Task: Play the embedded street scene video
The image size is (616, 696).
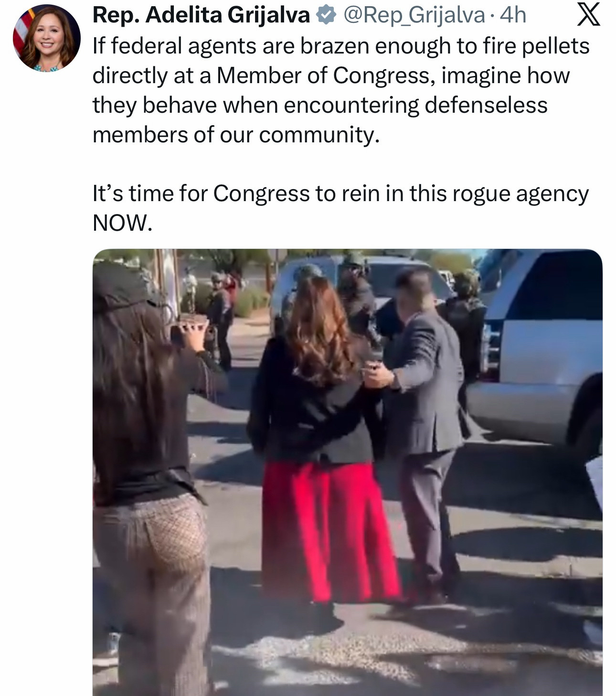Action: (x=347, y=472)
